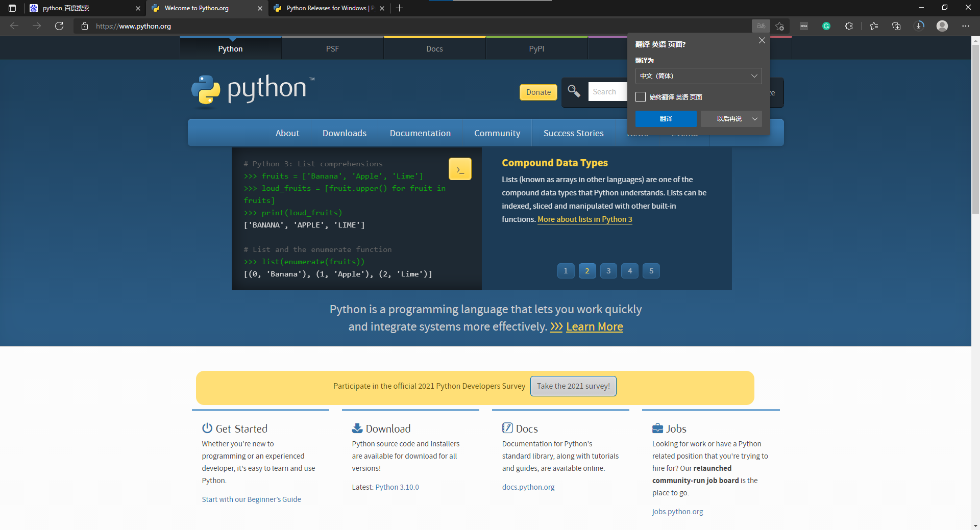Open Start with our Beginner's Guide link
Viewport: 980px width, 530px height.
pyautogui.click(x=251, y=499)
